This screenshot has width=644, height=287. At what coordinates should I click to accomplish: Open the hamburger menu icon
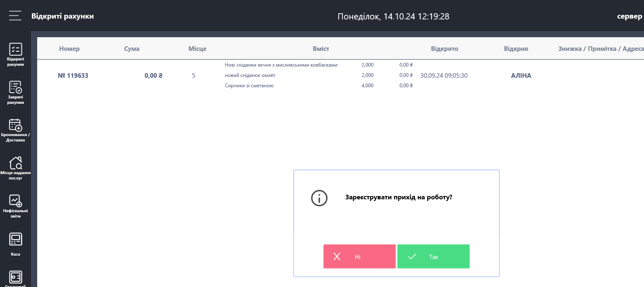pyautogui.click(x=15, y=16)
